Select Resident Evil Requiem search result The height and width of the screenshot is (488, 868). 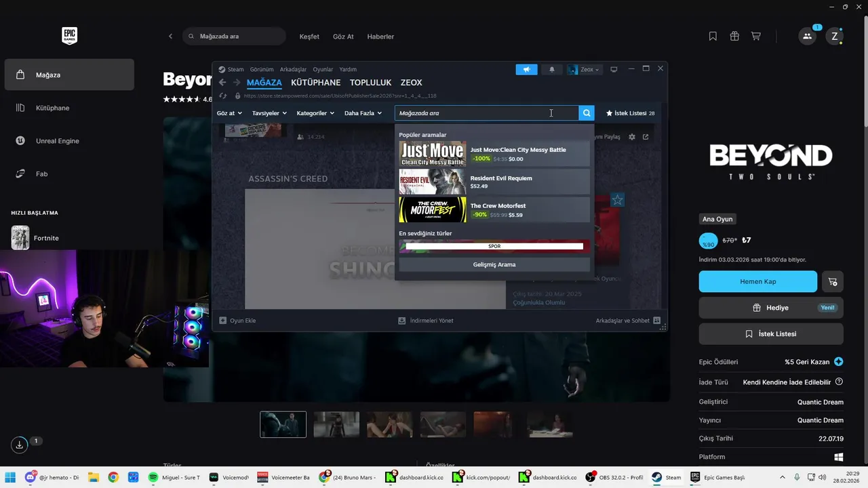tap(494, 182)
